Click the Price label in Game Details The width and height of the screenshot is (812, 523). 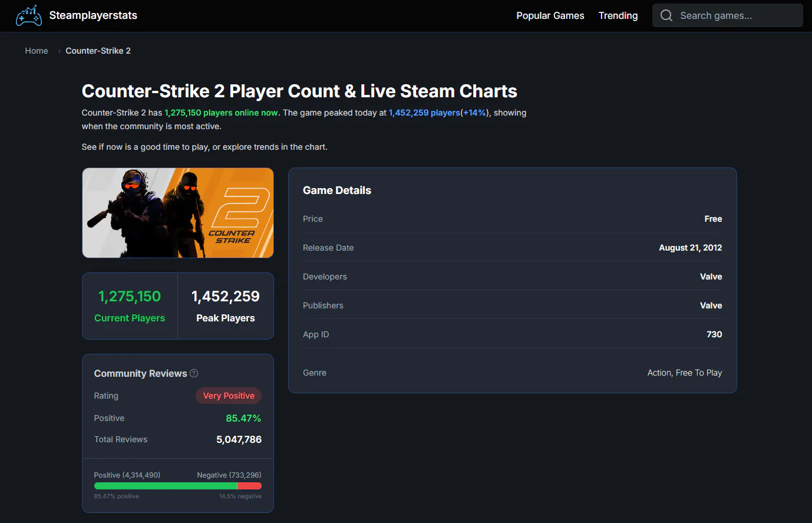pyautogui.click(x=313, y=219)
